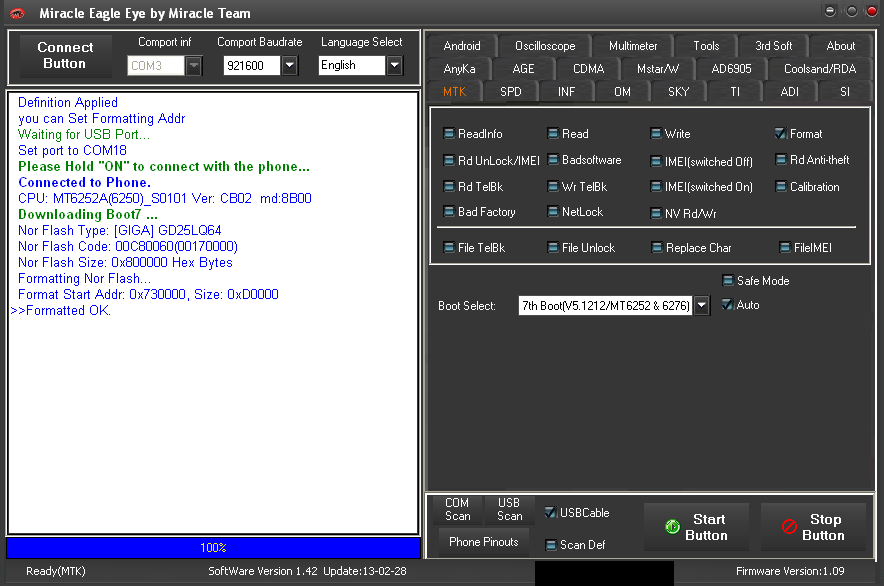The width and height of the screenshot is (884, 586).
Task: Click the Boot Select field value
Action: 605,306
